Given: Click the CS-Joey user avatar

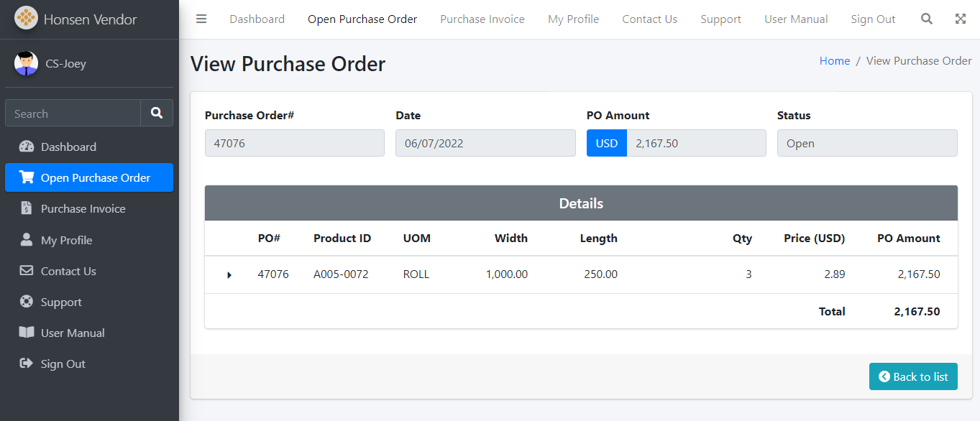Looking at the screenshot, I should pos(26,63).
